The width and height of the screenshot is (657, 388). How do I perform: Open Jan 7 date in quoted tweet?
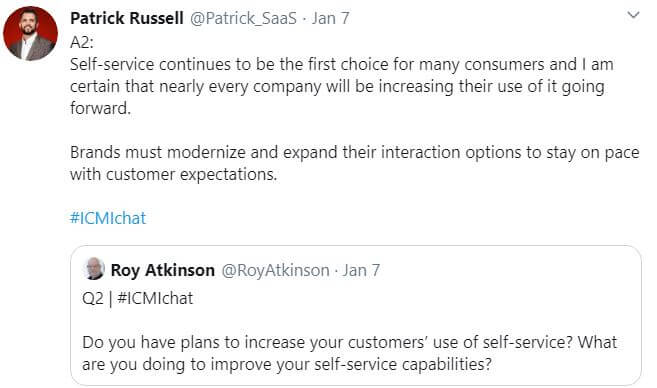click(361, 270)
